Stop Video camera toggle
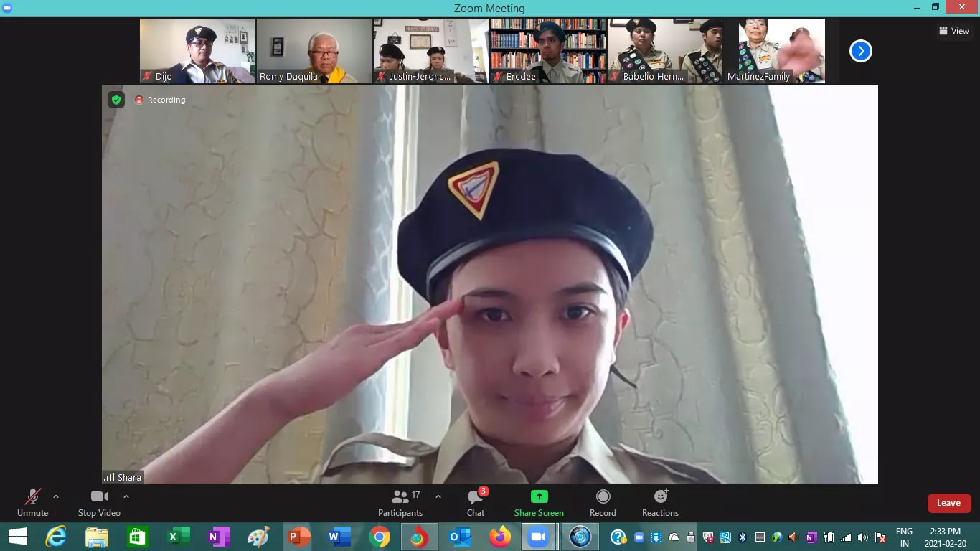This screenshot has height=551, width=980. (x=99, y=502)
